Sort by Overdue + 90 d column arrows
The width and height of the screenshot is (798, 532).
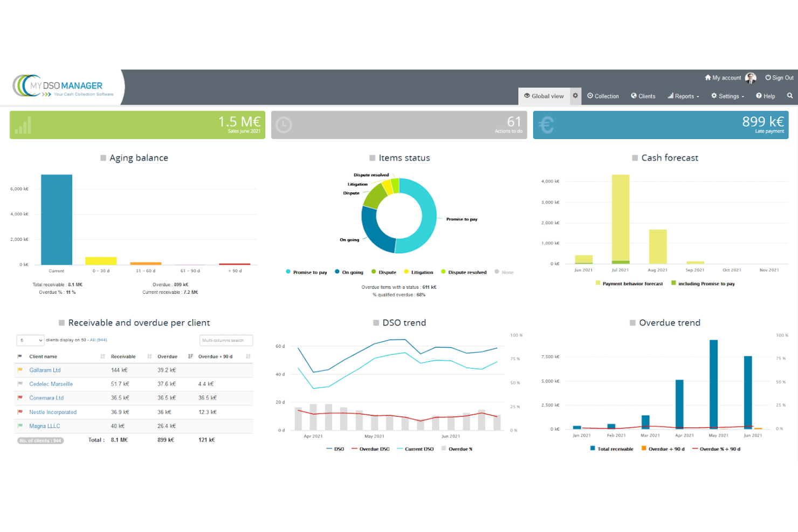coord(248,356)
